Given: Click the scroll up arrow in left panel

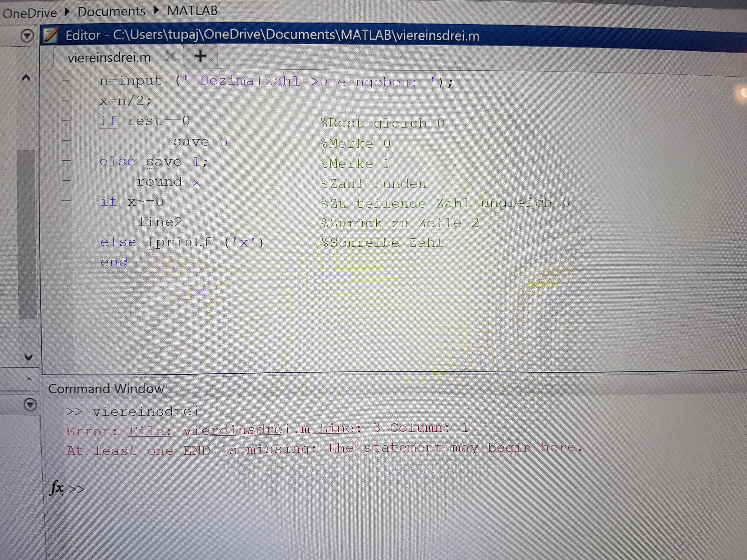Looking at the screenshot, I should pos(26,78).
